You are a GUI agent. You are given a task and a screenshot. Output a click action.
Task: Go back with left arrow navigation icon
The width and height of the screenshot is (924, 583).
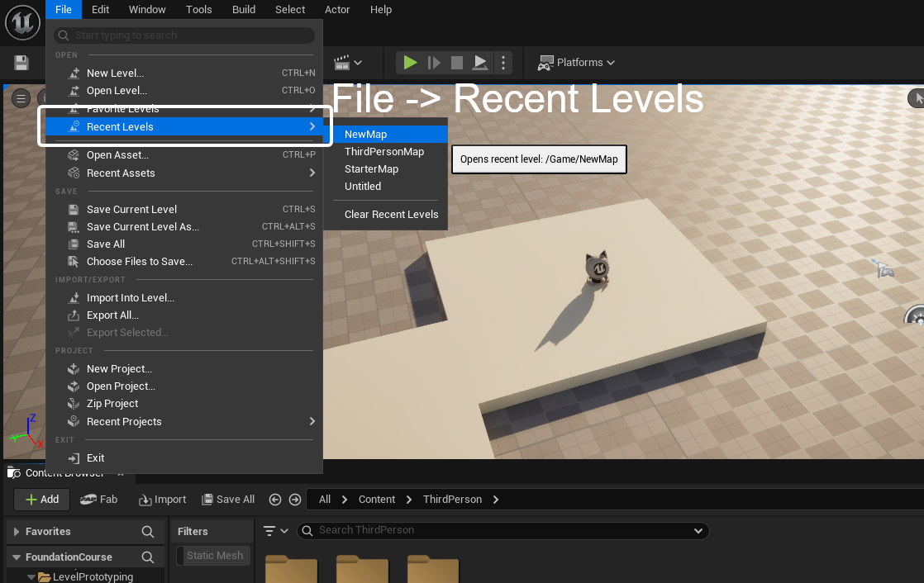tap(275, 500)
